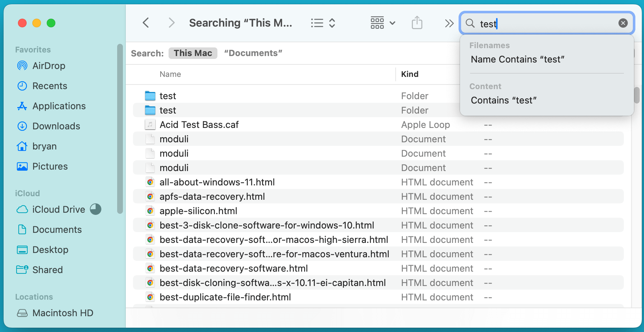The height and width of the screenshot is (332, 644).
Task: Open AirDrop in the sidebar
Action: click(x=49, y=66)
